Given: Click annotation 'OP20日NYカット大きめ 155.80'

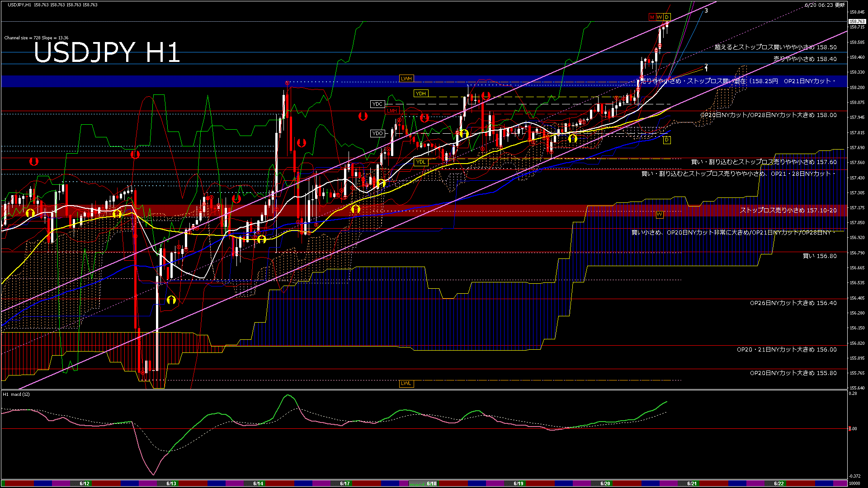Looking at the screenshot, I should pyautogui.click(x=793, y=373).
